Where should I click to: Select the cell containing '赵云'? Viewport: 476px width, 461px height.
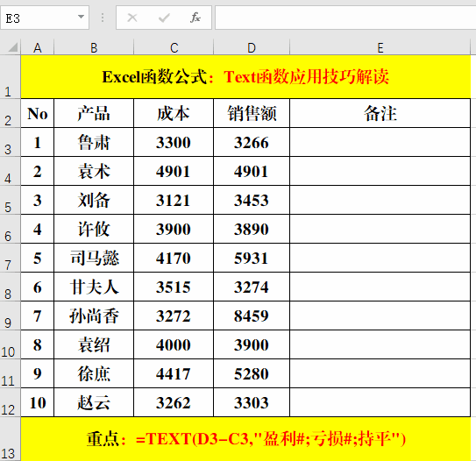[94, 402]
